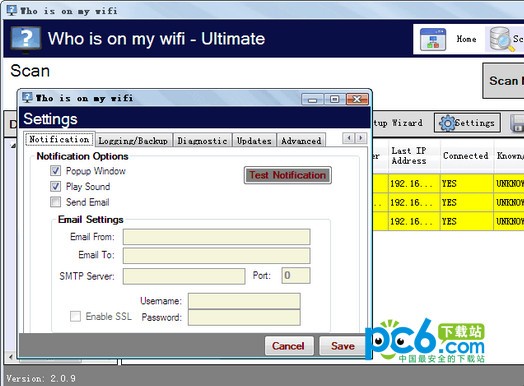This screenshot has height=386, width=524.
Task: Focus the Port field
Action: coord(296,276)
